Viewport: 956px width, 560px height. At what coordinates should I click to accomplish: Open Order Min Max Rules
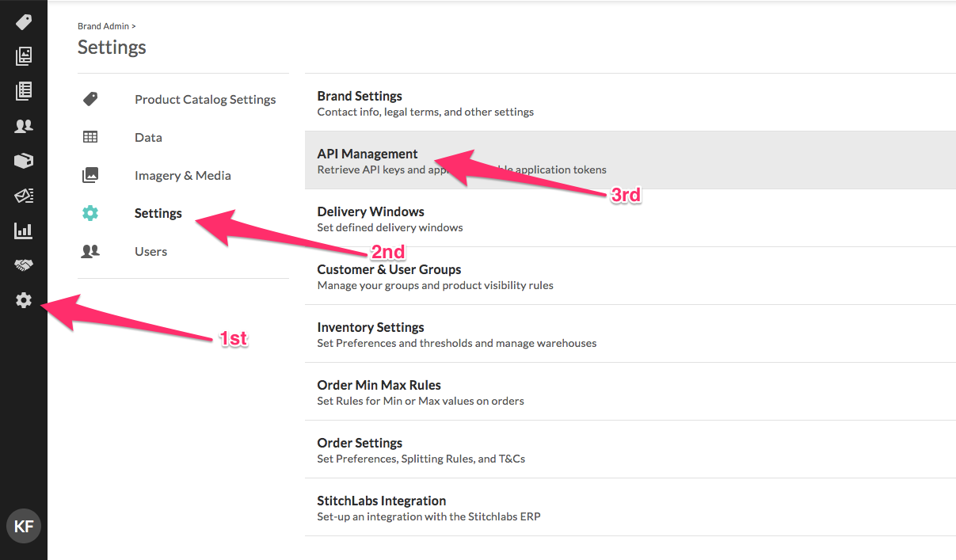(630, 392)
